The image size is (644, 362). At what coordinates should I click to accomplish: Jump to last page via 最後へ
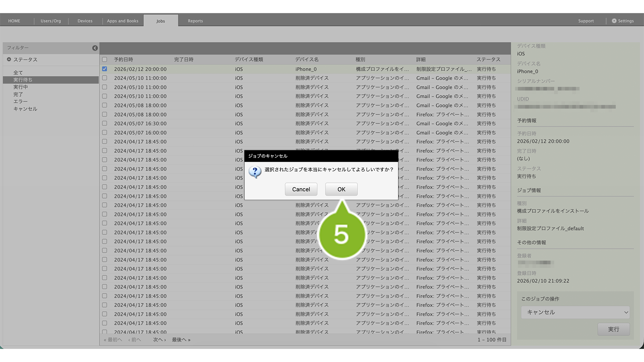(181, 340)
